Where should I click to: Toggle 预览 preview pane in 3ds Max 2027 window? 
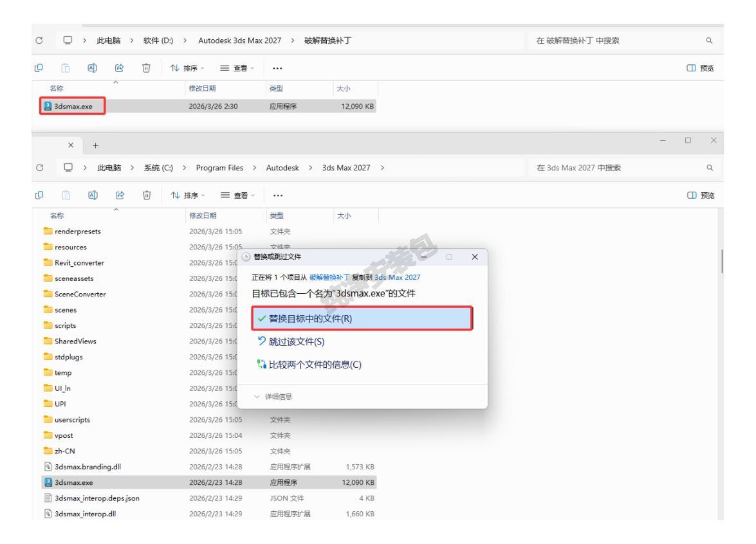click(701, 195)
